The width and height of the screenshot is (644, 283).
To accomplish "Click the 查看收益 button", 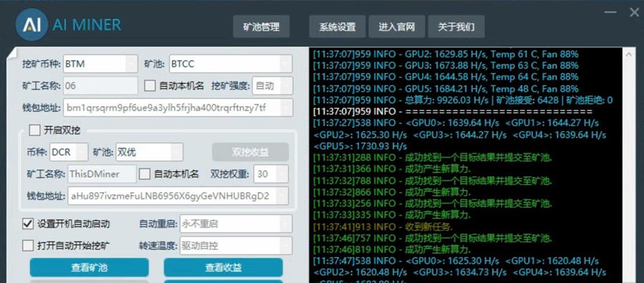I will (223, 267).
